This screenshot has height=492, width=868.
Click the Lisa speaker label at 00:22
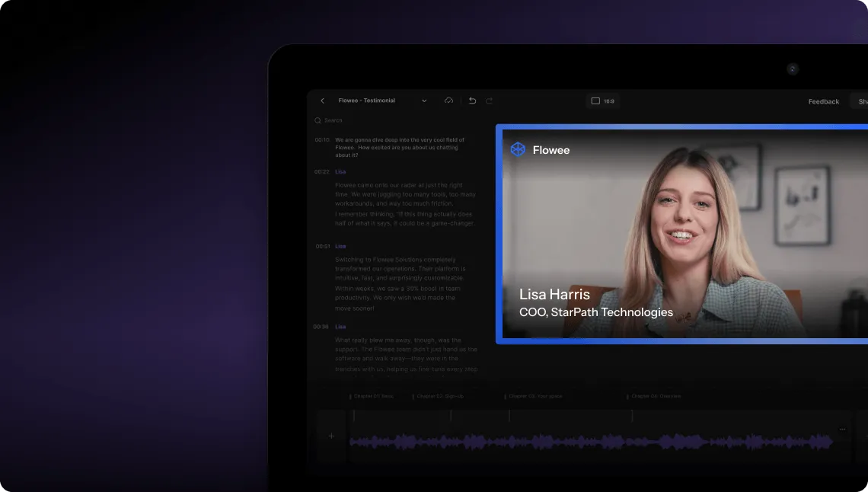(x=340, y=171)
